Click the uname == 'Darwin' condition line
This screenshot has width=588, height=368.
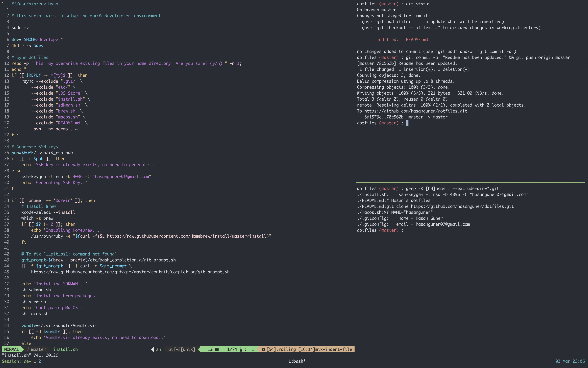click(x=53, y=200)
